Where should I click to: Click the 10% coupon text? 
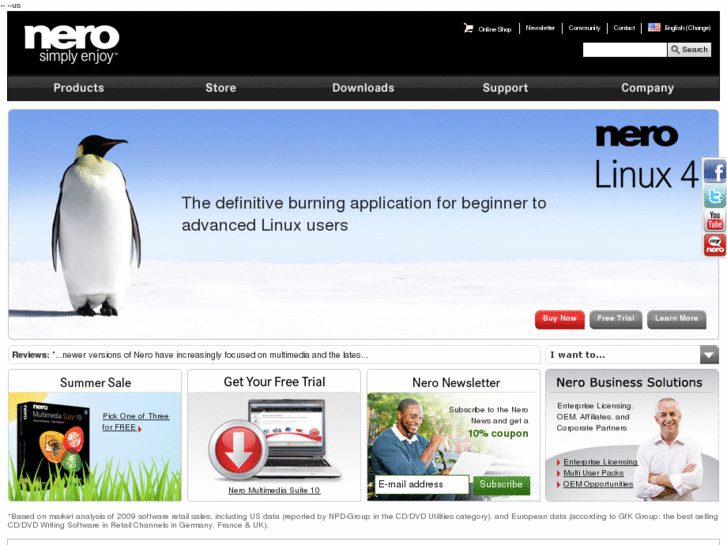click(498, 434)
